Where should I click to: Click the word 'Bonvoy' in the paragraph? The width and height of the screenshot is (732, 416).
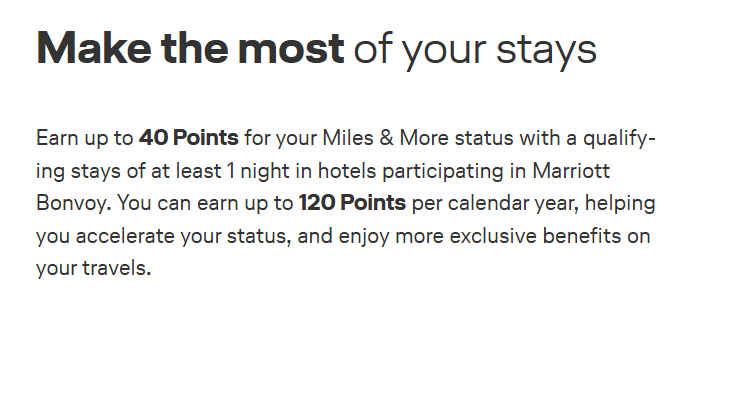(x=73, y=204)
